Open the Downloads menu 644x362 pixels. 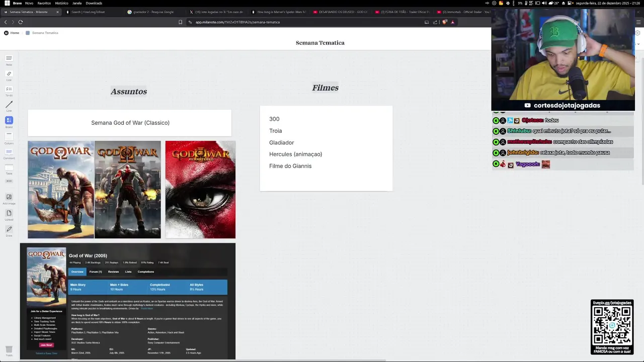click(x=94, y=3)
